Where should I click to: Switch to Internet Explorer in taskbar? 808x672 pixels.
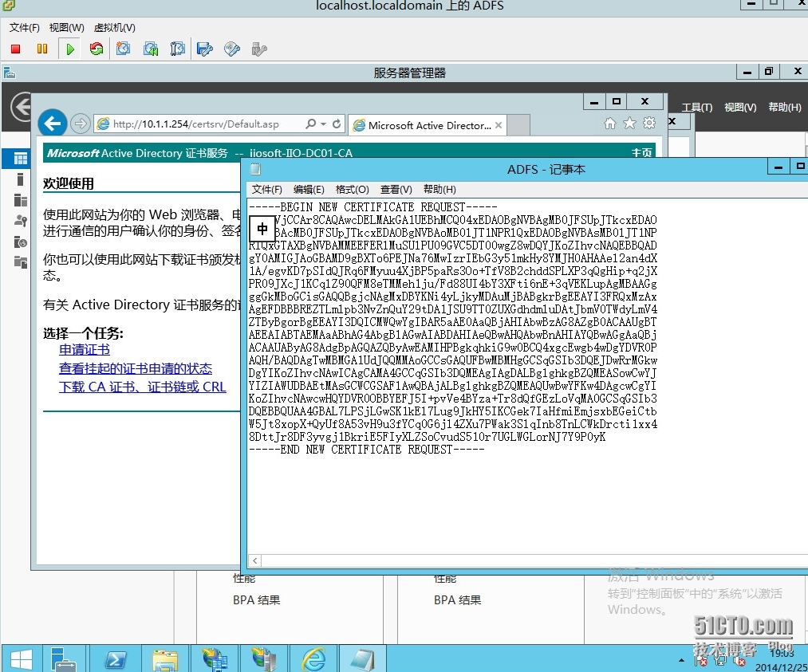tap(314, 659)
